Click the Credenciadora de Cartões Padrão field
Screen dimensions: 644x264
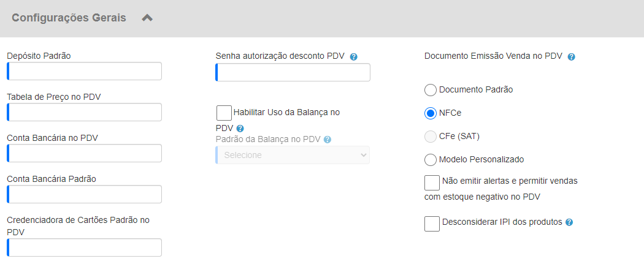coord(84,247)
